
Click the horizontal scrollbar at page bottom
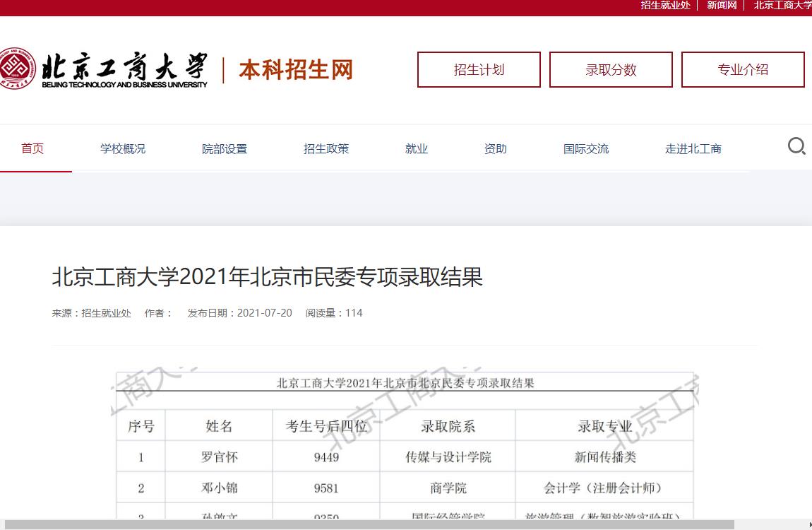369,524
